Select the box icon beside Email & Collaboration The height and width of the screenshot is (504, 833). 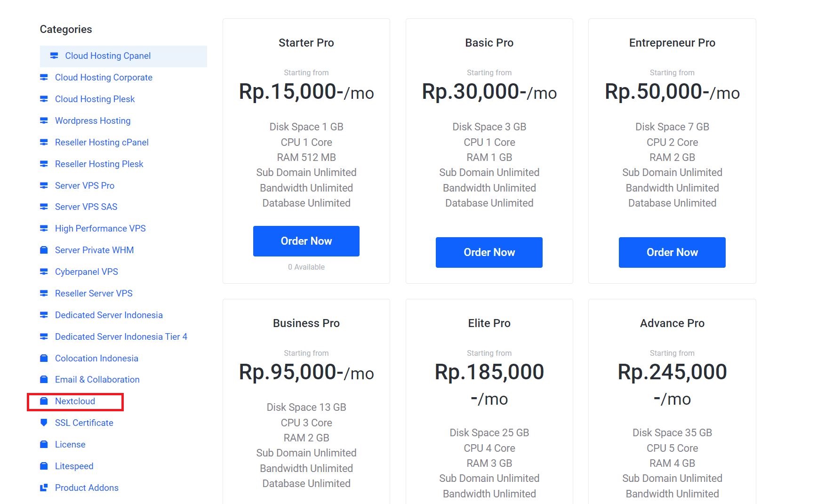(44, 379)
